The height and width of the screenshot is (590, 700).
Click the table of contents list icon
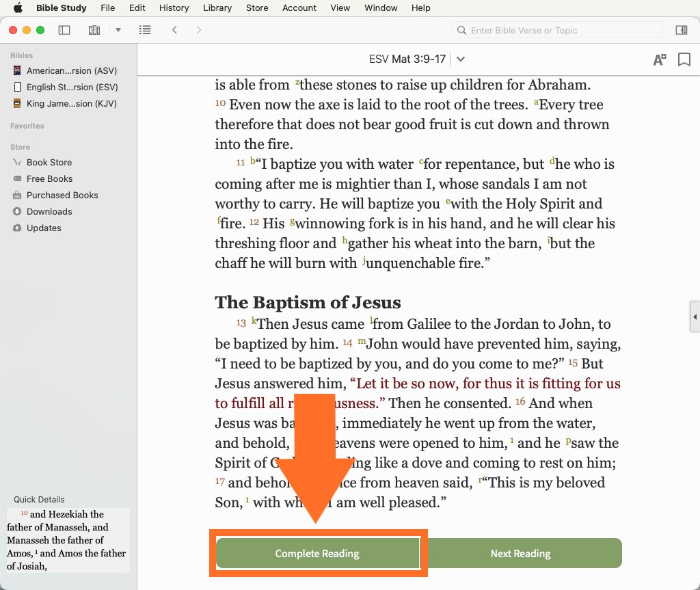144,30
